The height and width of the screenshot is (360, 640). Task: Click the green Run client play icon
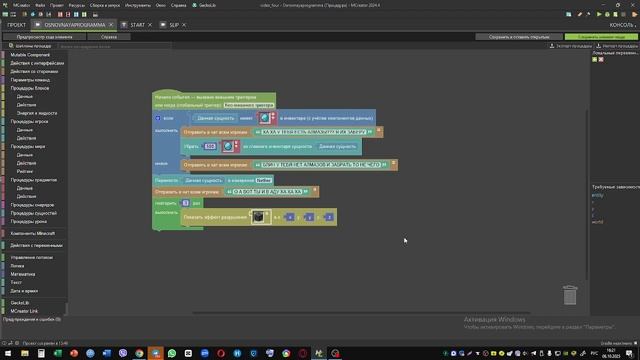(599, 14)
